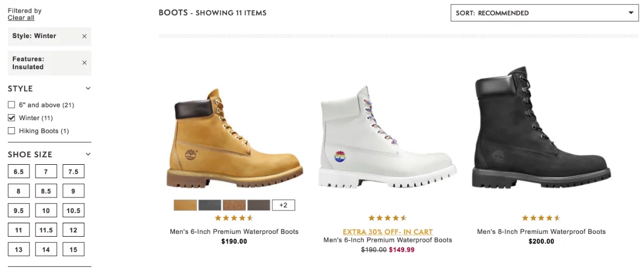Collapse the Style filter section
The width and height of the screenshot is (644, 271).
point(88,89)
